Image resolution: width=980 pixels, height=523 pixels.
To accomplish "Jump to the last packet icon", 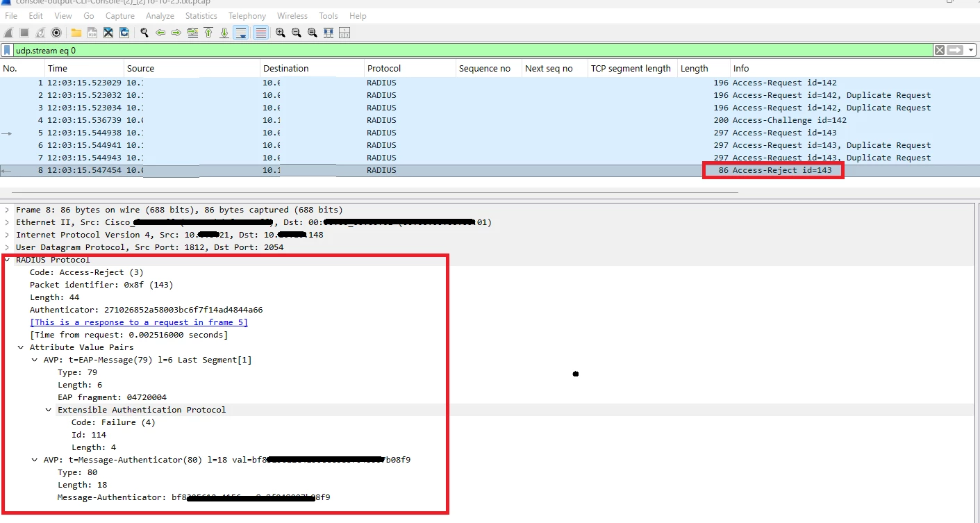I will point(224,33).
